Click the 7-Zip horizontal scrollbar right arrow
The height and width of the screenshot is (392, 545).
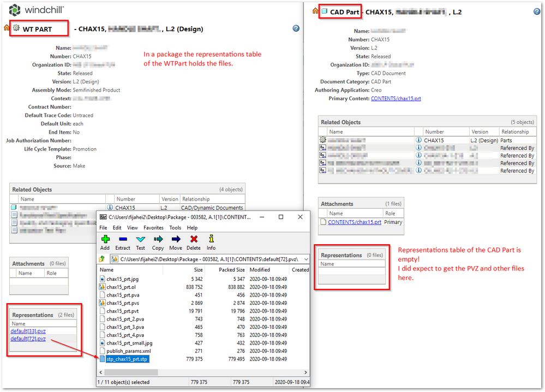click(x=306, y=372)
